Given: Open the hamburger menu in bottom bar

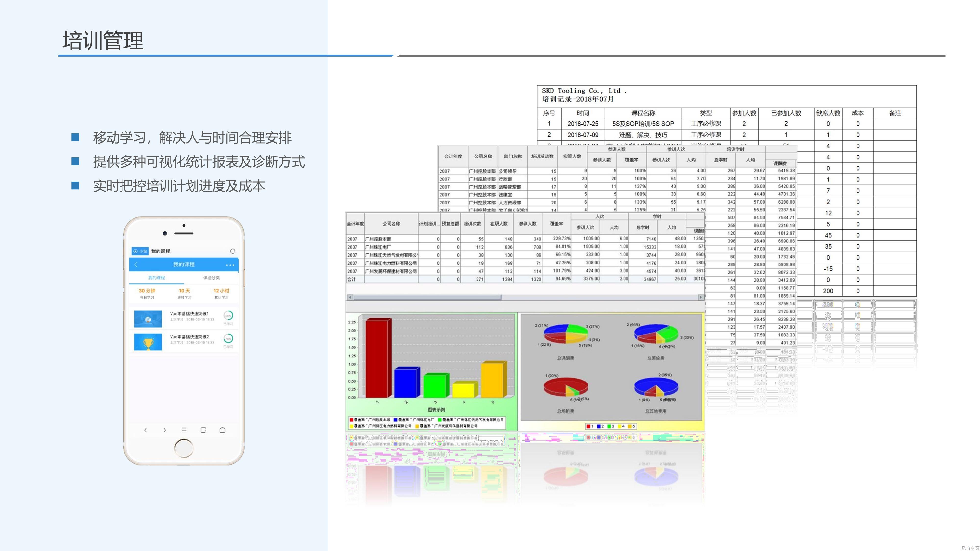Looking at the screenshot, I should (x=184, y=430).
